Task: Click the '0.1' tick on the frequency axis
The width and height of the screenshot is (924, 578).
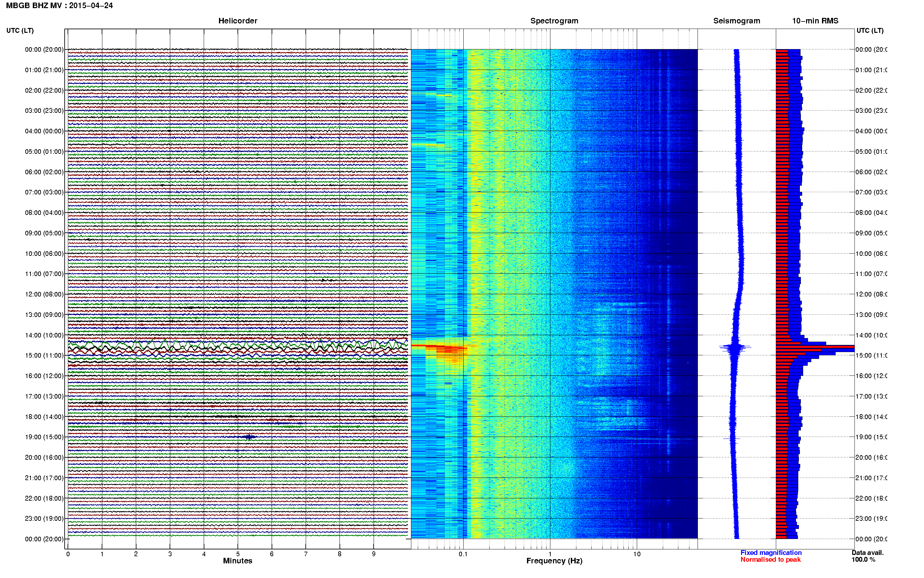Action: pyautogui.click(x=463, y=554)
